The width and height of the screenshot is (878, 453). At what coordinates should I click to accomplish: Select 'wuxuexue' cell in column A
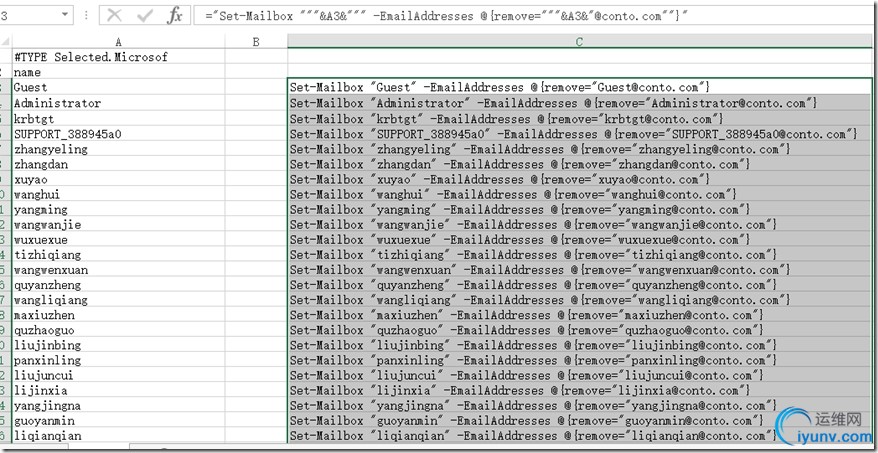(119, 240)
